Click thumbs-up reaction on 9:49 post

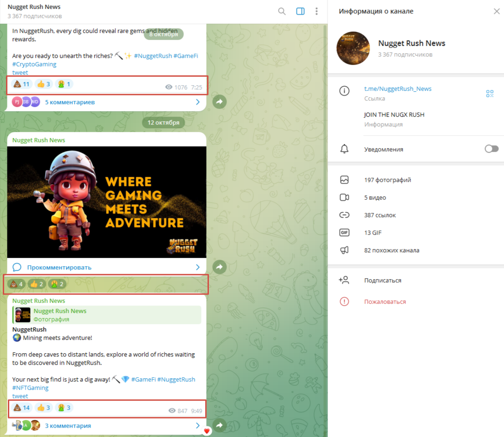44,408
